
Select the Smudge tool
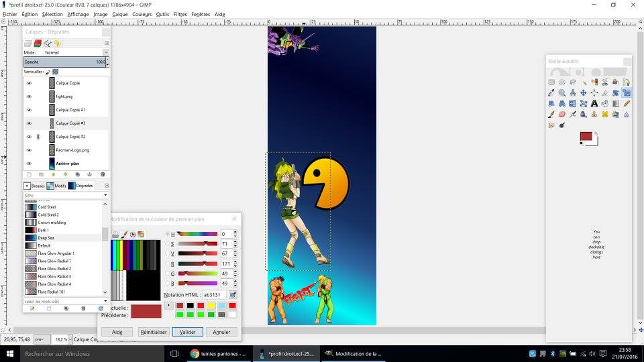point(551,125)
